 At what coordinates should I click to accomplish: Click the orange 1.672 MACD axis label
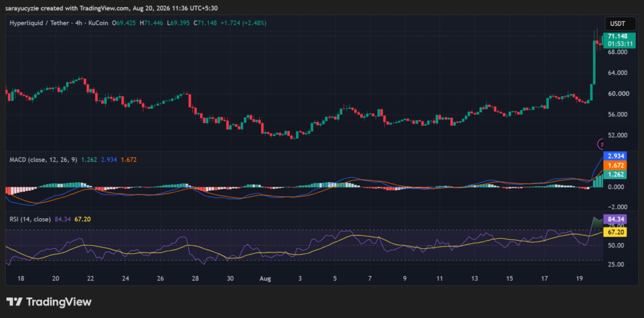click(x=614, y=165)
